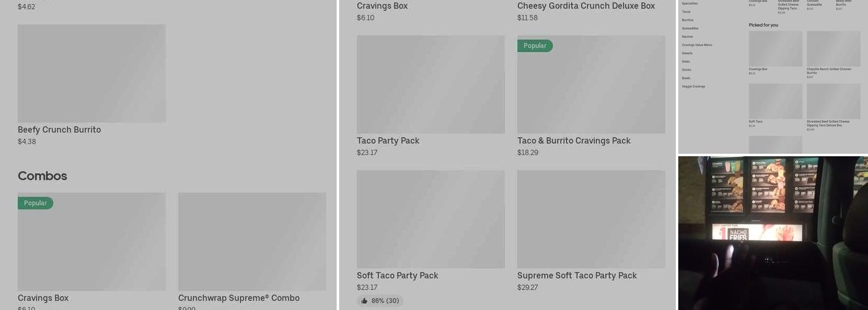The width and height of the screenshot is (868, 310).
Task: Click the Nacho Fries sign in the photo
Action: [x=756, y=233]
